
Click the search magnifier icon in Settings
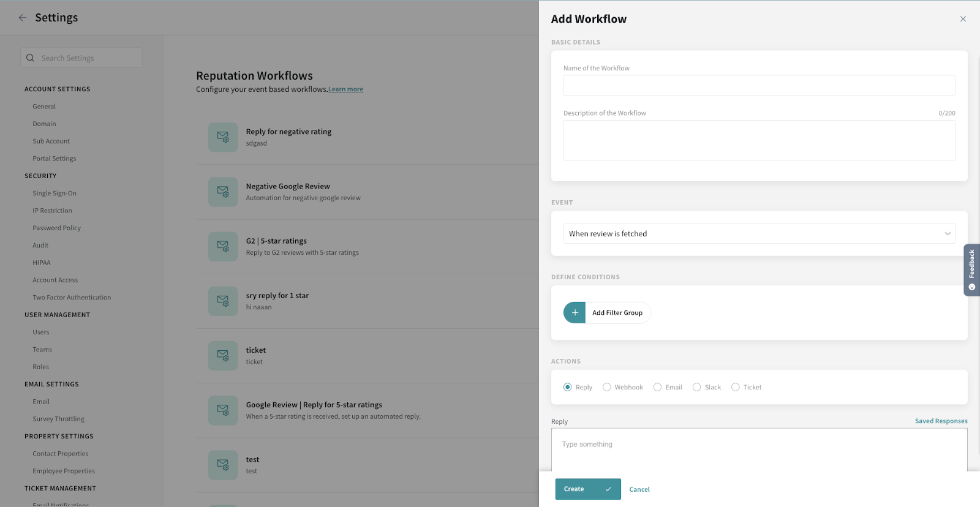[30, 58]
